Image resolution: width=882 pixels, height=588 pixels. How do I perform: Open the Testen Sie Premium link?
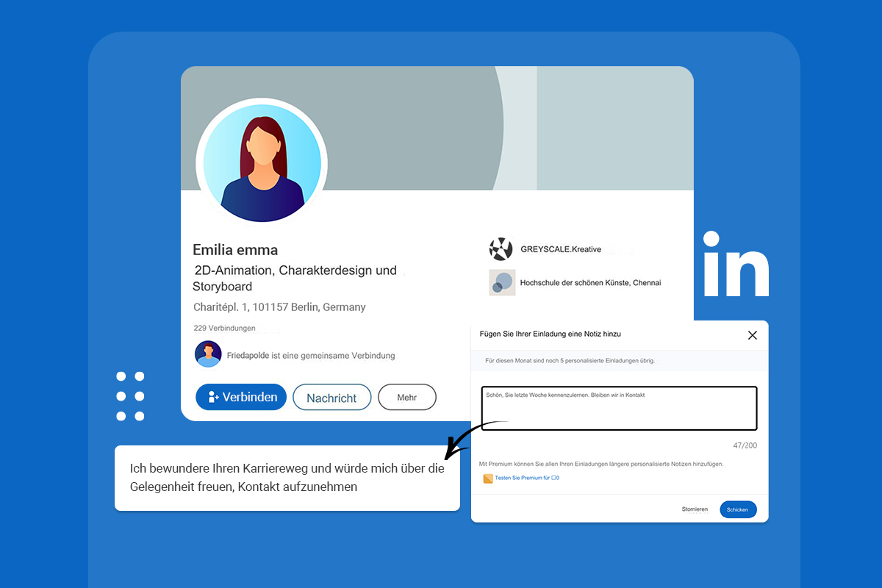pos(527,478)
